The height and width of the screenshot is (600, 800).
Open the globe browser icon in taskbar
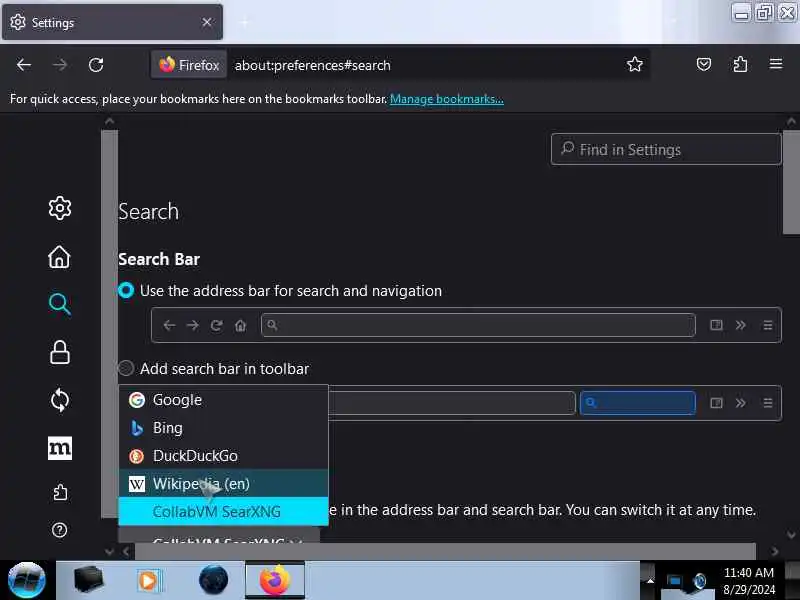[213, 580]
